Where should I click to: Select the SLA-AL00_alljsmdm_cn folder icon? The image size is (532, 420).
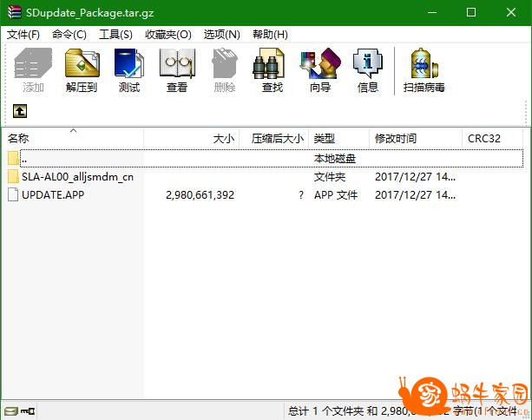click(x=13, y=177)
